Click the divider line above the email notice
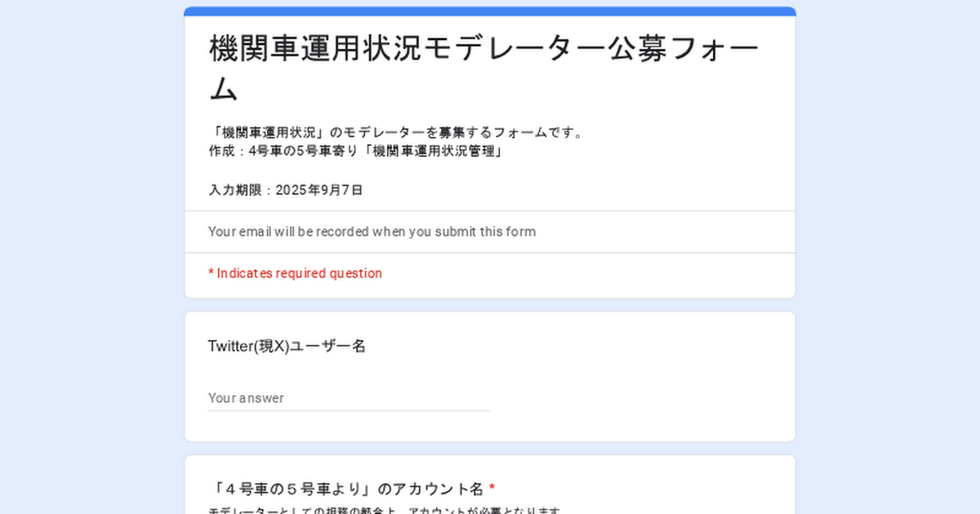The height and width of the screenshot is (514, 980). 490,211
